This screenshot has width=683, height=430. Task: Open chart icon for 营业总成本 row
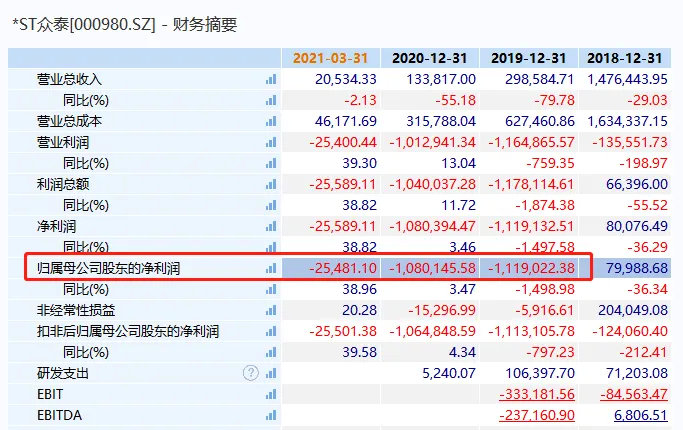coord(271,121)
